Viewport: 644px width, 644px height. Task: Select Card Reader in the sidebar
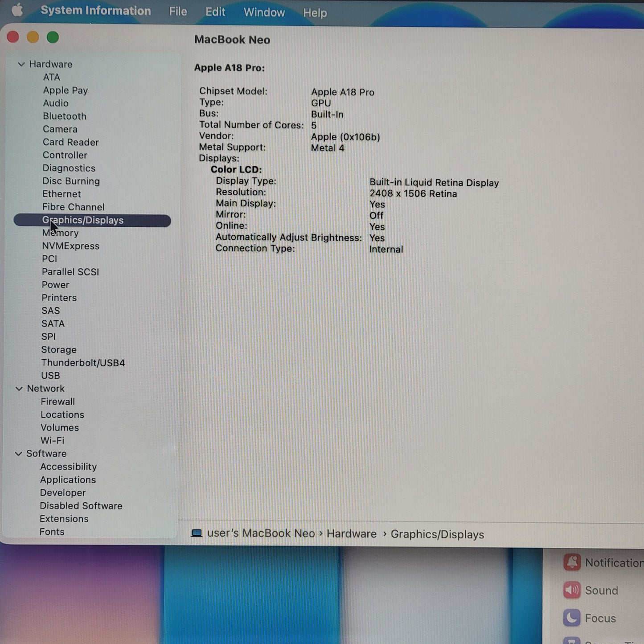(x=71, y=142)
